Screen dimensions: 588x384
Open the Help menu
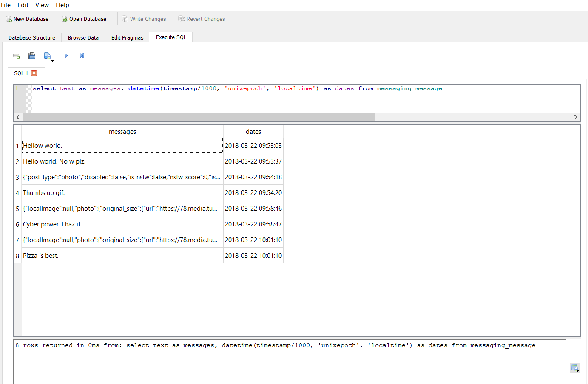[62, 5]
